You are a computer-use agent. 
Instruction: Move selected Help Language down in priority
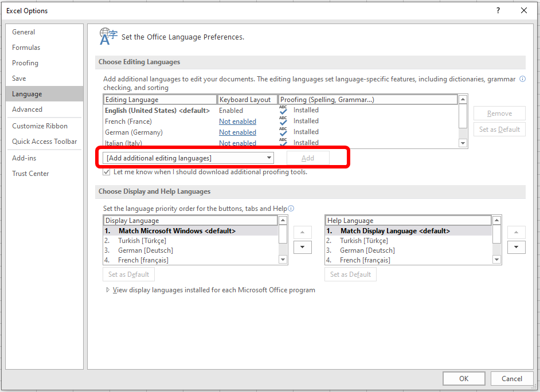click(x=516, y=247)
